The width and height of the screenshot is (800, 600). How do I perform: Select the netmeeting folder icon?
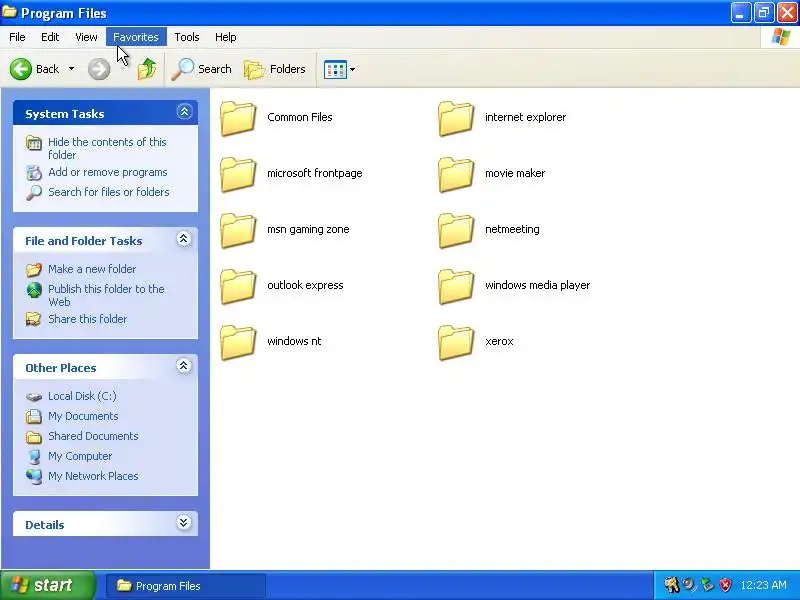click(456, 231)
